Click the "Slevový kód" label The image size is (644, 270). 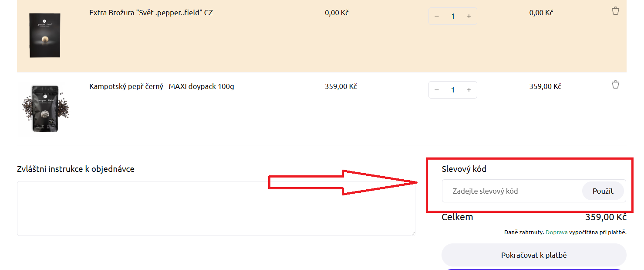pyautogui.click(x=464, y=169)
